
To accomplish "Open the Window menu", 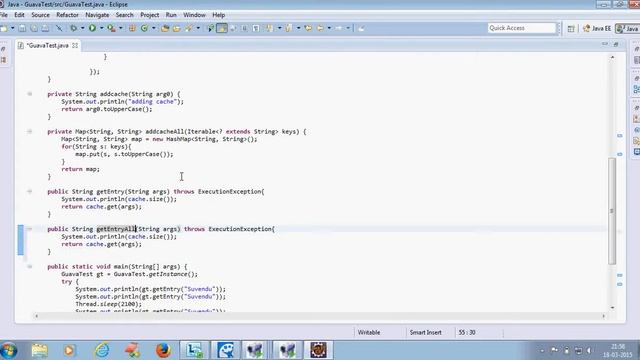I will tap(194, 15).
